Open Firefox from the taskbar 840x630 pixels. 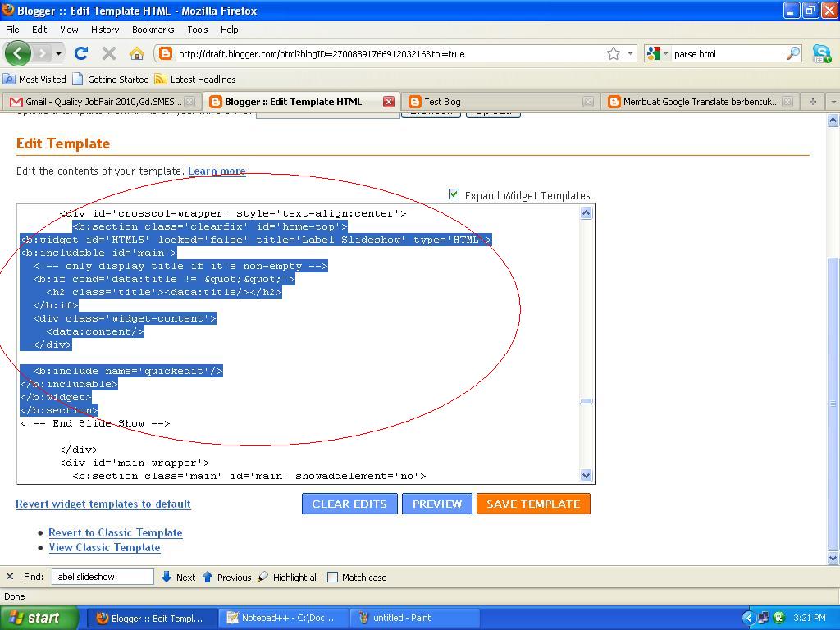tap(152, 619)
